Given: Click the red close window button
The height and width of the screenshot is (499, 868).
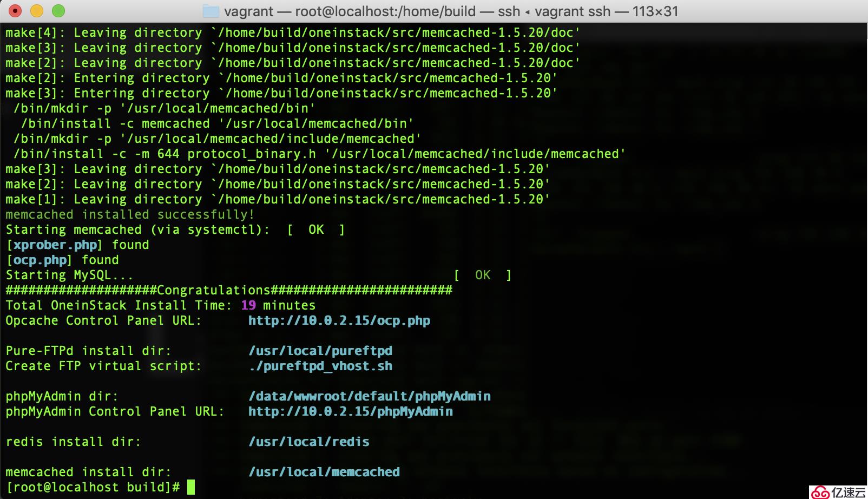Looking at the screenshot, I should pos(15,11).
